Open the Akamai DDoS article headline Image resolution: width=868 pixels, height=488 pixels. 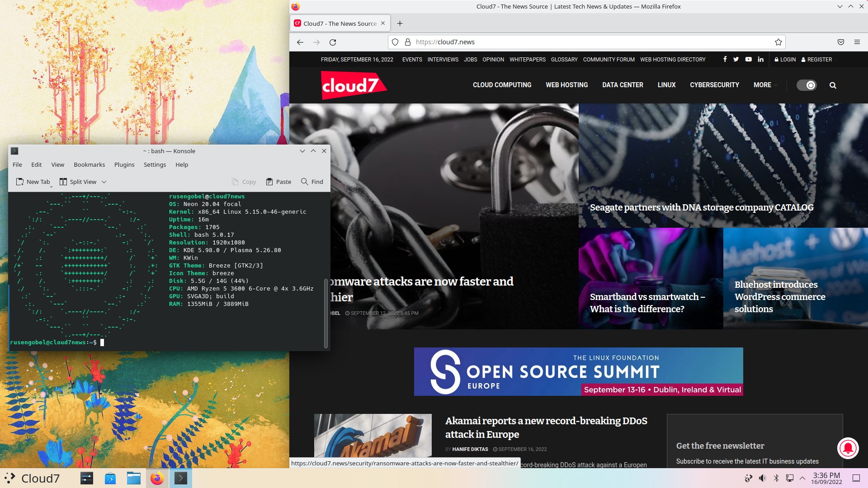pos(546,427)
